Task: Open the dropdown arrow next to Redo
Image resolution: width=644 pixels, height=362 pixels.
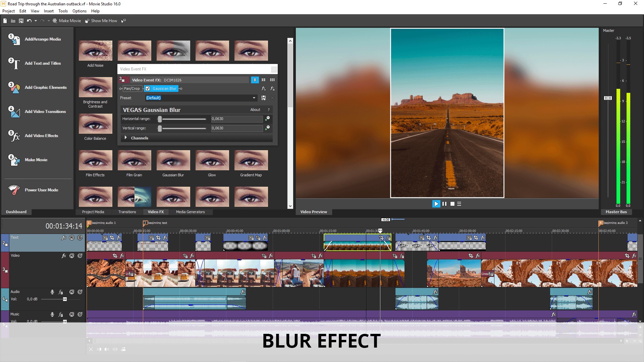Action: tap(49, 21)
